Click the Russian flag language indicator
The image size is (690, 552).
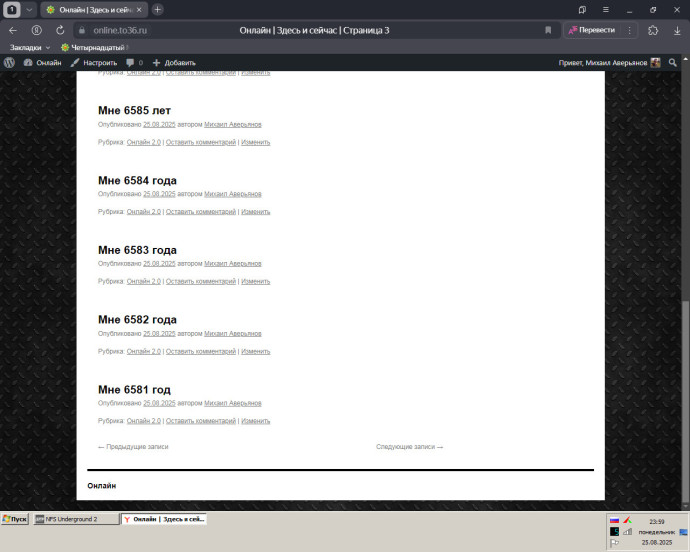pos(614,520)
